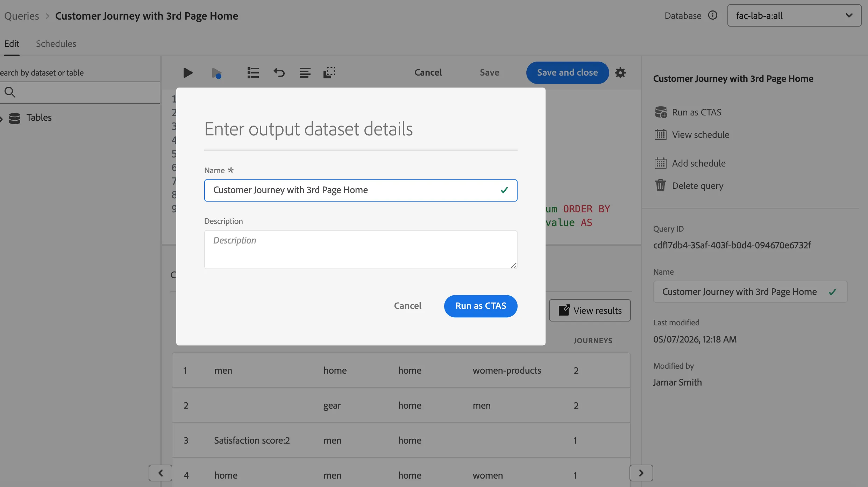
Task: Click View results button
Action: click(x=590, y=310)
